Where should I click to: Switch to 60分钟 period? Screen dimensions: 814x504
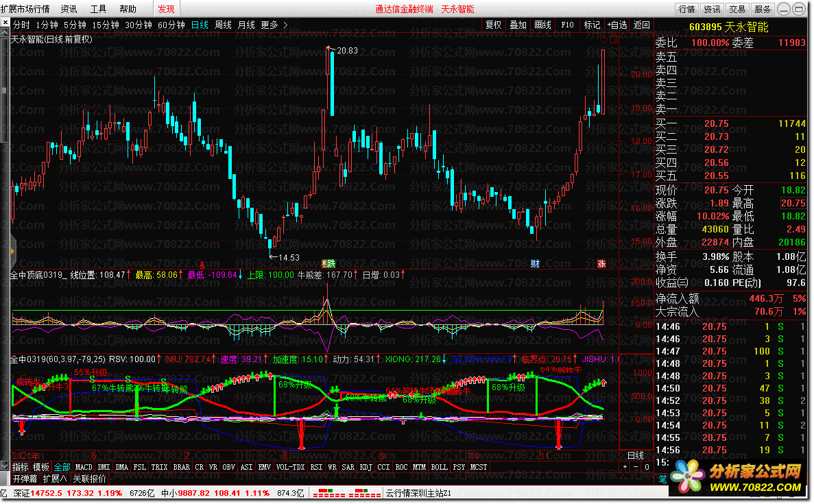tap(171, 25)
